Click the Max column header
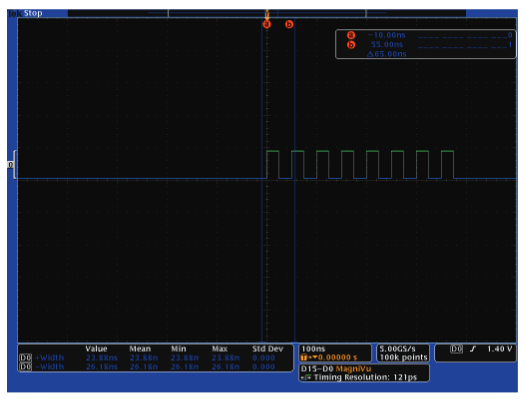The image size is (526, 399). [x=220, y=349]
